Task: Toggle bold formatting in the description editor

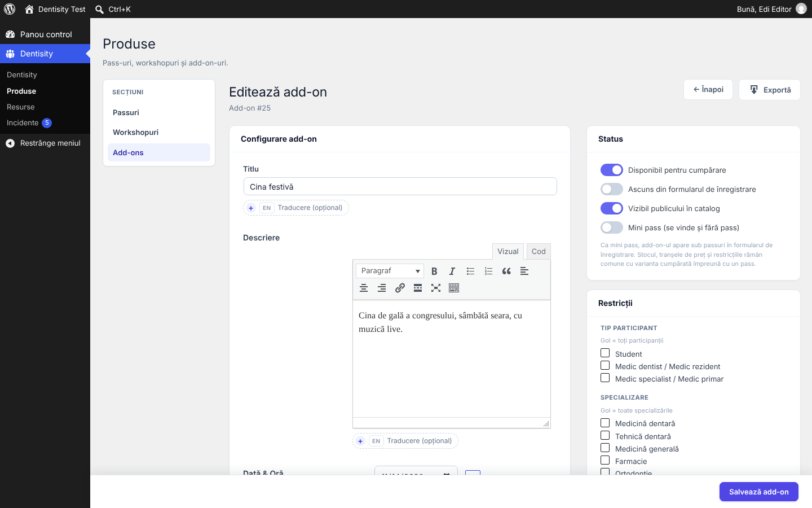Action: click(434, 271)
